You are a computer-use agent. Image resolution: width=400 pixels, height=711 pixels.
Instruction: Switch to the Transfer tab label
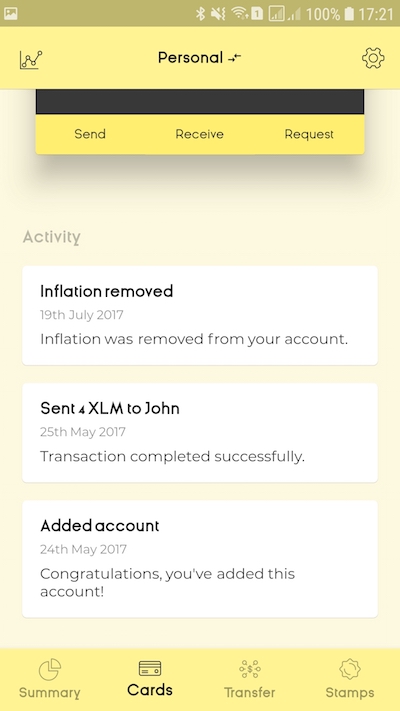coord(250,692)
